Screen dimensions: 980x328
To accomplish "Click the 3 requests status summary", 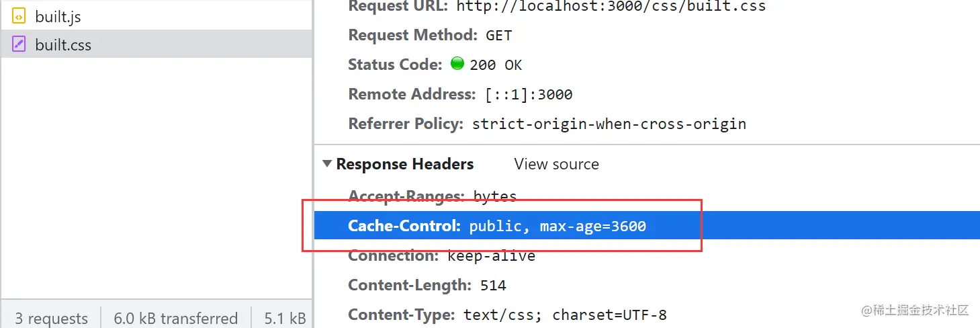I will click(51, 318).
